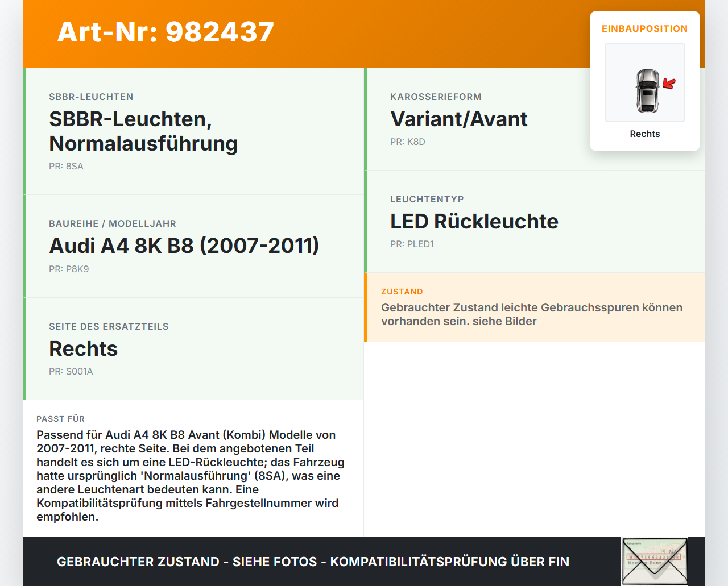The width and height of the screenshot is (728, 586).
Task: Click the Einbauposition panel header
Action: tap(644, 28)
